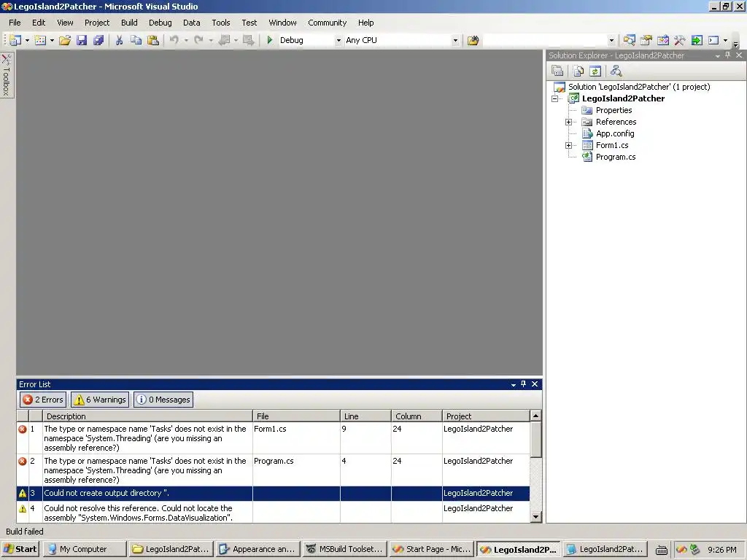The image size is (747, 560).
Task: Open the Build menu
Action: [129, 23]
